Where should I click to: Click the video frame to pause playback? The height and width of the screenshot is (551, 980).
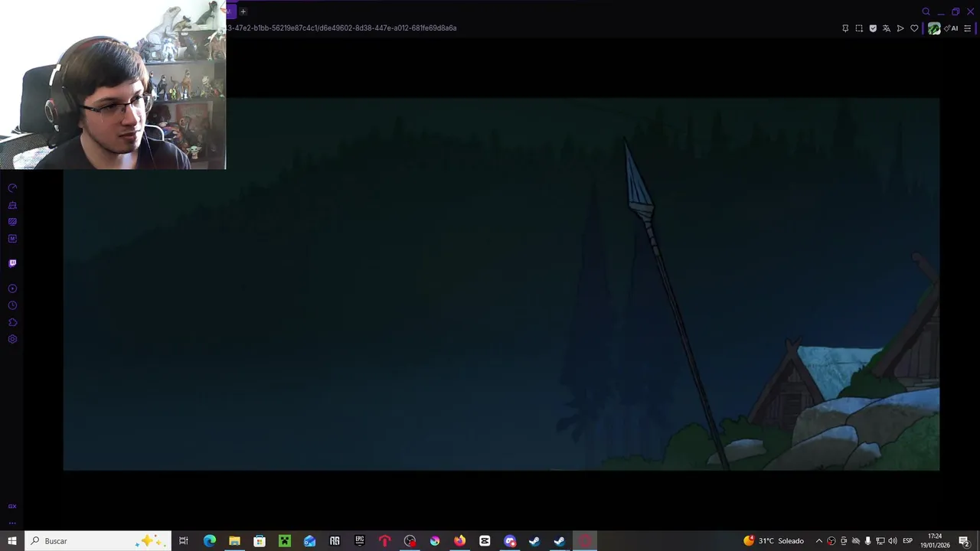[x=501, y=284]
